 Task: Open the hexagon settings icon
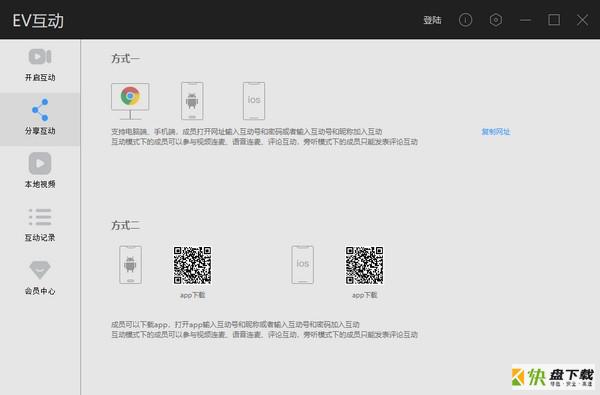click(496, 20)
